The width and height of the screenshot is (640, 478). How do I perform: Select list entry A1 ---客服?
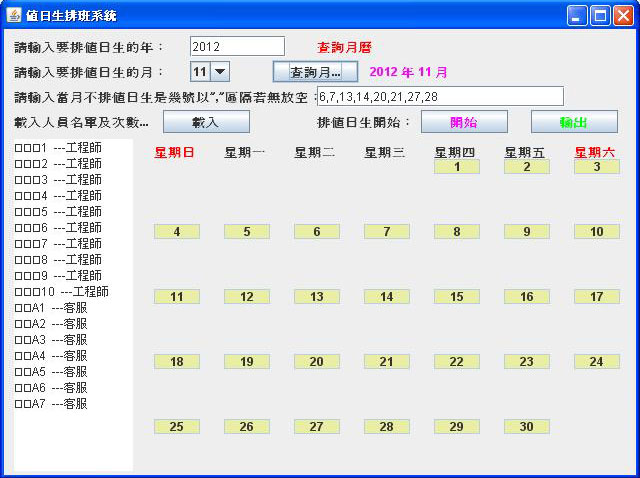click(73, 307)
